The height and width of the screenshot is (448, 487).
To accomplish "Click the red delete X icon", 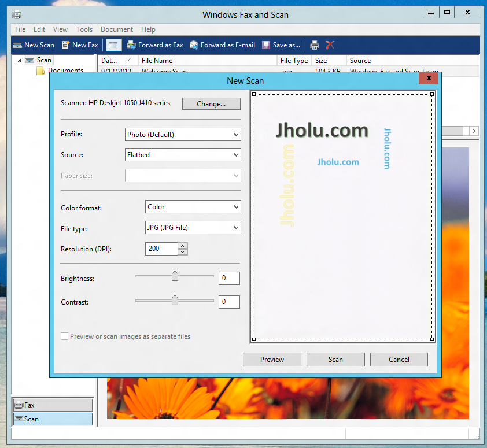I will tap(330, 45).
